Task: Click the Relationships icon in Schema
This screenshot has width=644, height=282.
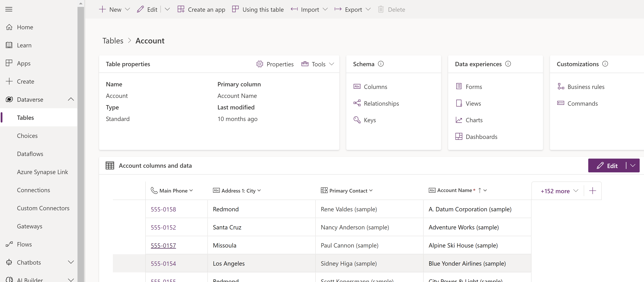Action: tap(357, 103)
